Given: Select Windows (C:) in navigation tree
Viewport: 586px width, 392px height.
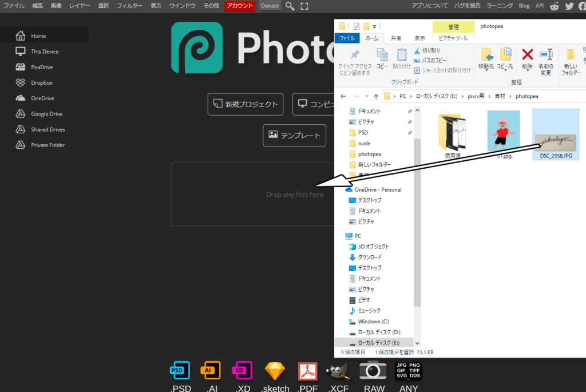Looking at the screenshot, I should (373, 322).
